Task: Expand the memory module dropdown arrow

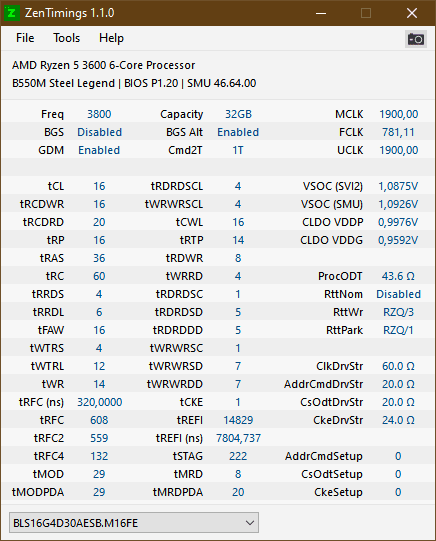Action: point(250,523)
